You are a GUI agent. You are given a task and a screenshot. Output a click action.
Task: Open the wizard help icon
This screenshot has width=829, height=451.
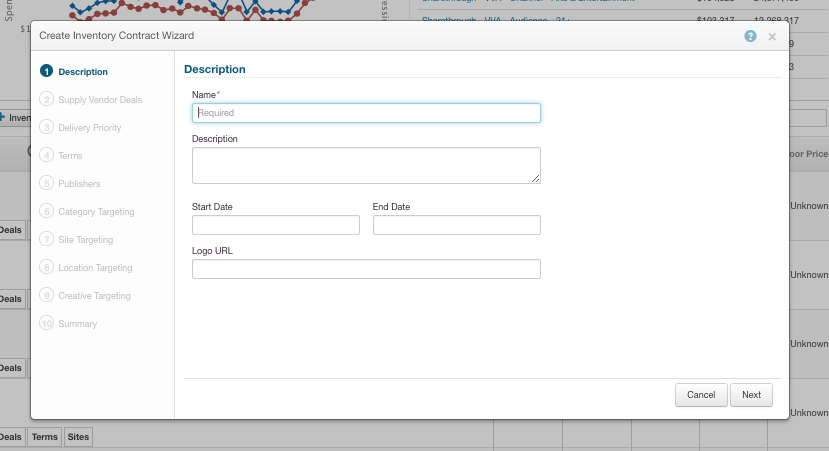click(750, 36)
